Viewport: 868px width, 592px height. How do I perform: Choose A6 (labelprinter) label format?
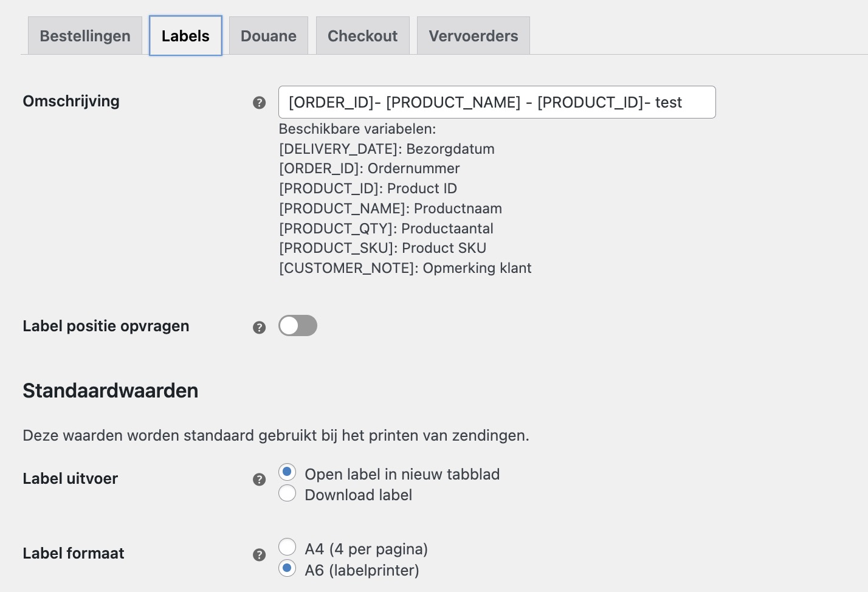287,568
